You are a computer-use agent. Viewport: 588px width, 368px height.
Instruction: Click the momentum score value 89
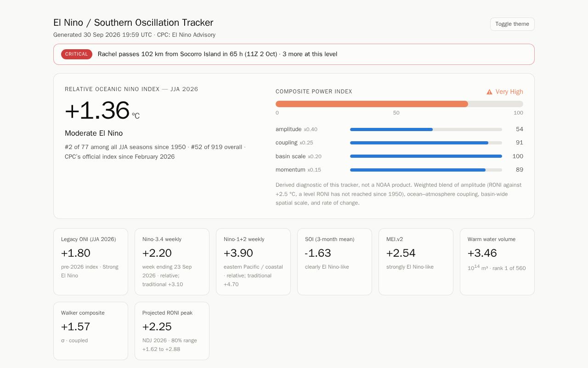(520, 170)
